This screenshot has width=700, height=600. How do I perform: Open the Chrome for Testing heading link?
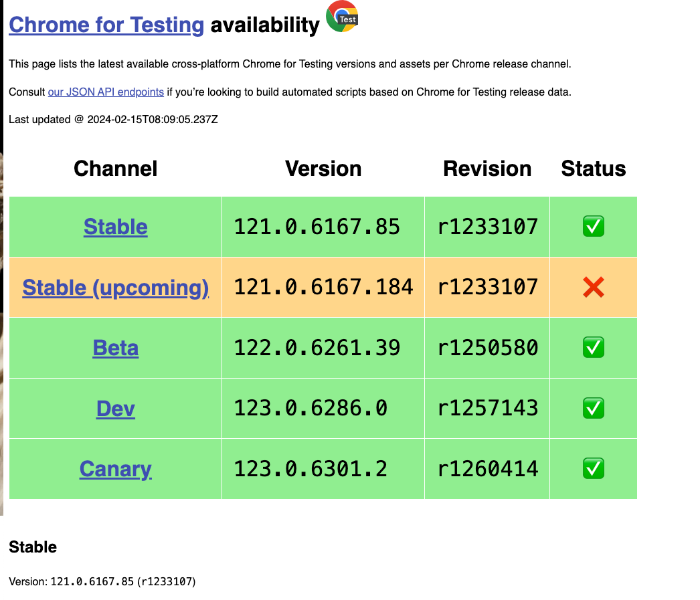click(106, 25)
